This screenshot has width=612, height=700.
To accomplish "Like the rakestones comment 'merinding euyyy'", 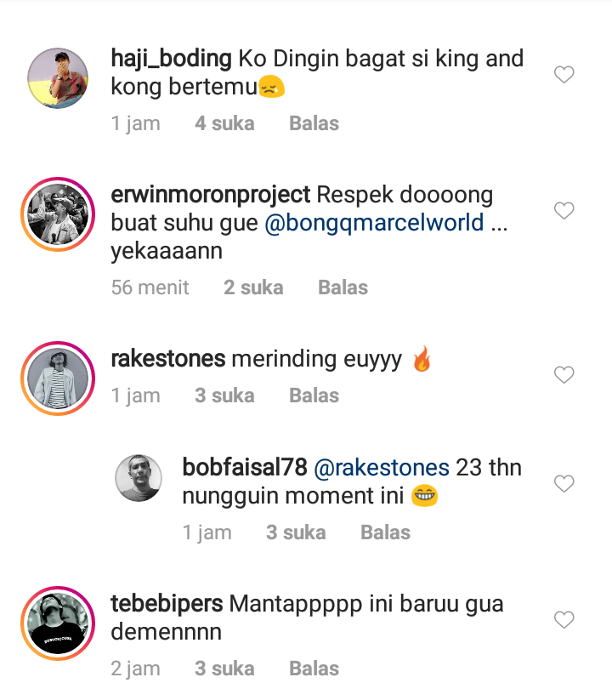I will pos(564,375).
